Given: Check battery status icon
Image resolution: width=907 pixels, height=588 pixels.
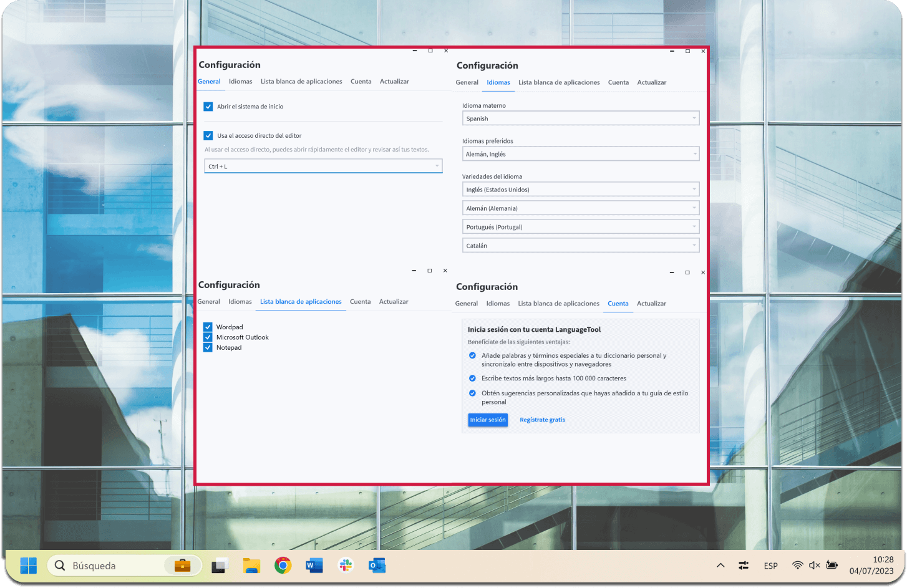Looking at the screenshot, I should 832,565.
